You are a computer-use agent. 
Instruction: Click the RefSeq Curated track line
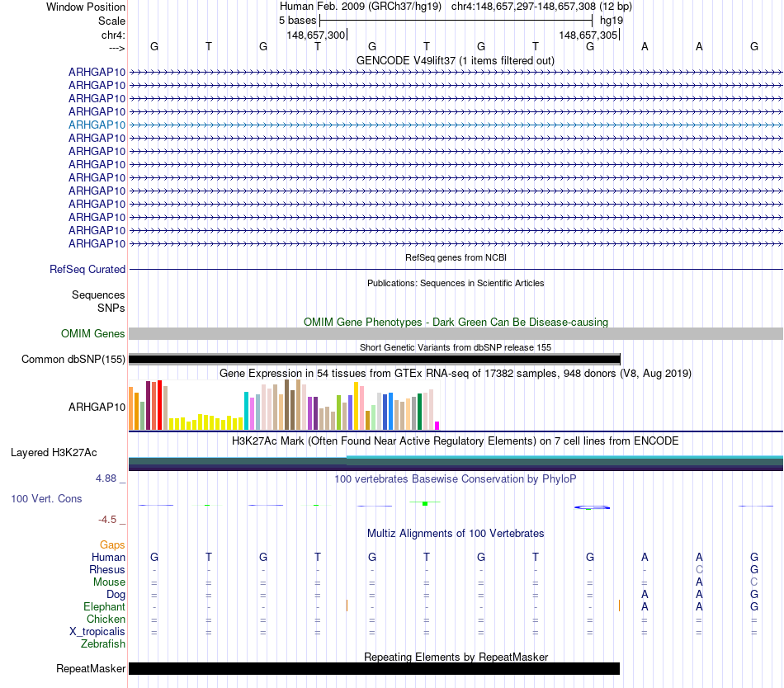[x=456, y=269]
